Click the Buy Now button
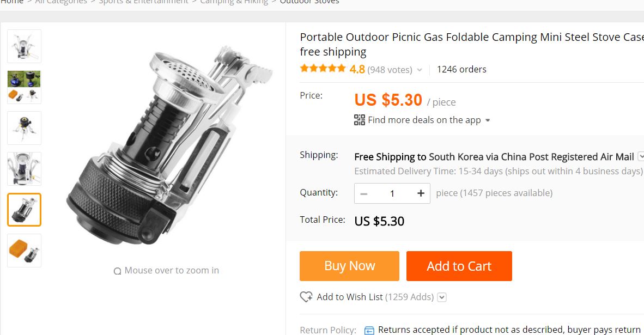This screenshot has height=335, width=644. coord(349,266)
